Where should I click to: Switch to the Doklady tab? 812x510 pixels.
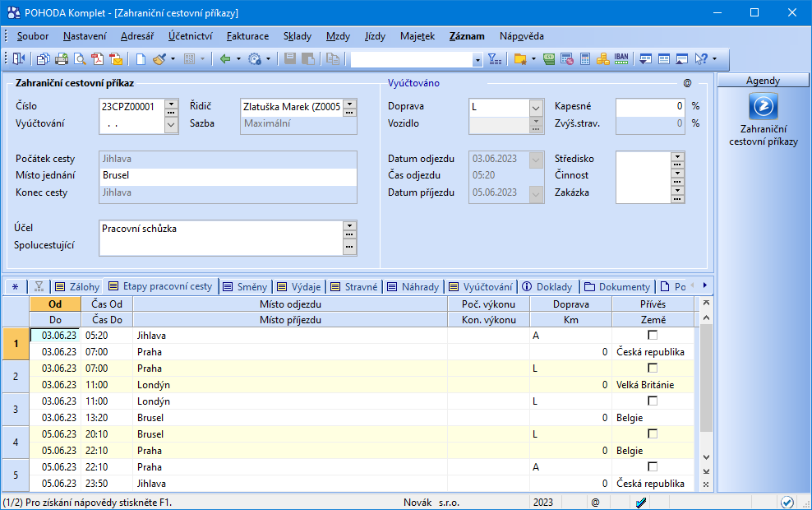(x=548, y=286)
